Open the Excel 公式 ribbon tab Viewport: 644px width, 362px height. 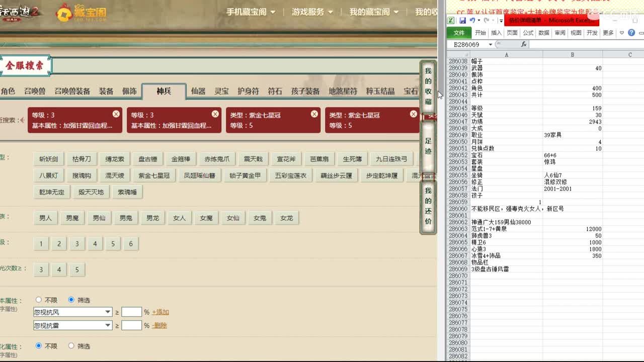click(x=528, y=33)
